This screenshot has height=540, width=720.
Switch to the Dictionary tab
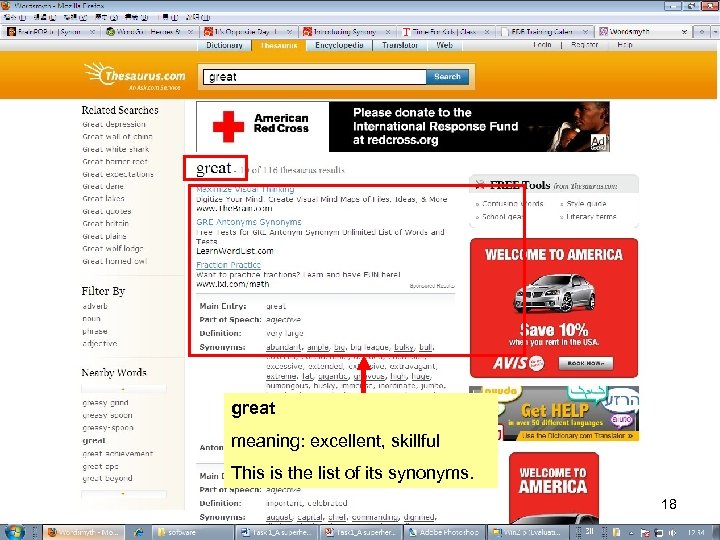click(224, 45)
